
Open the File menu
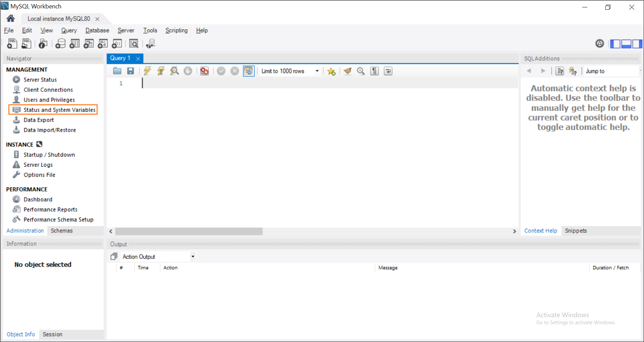(9, 30)
